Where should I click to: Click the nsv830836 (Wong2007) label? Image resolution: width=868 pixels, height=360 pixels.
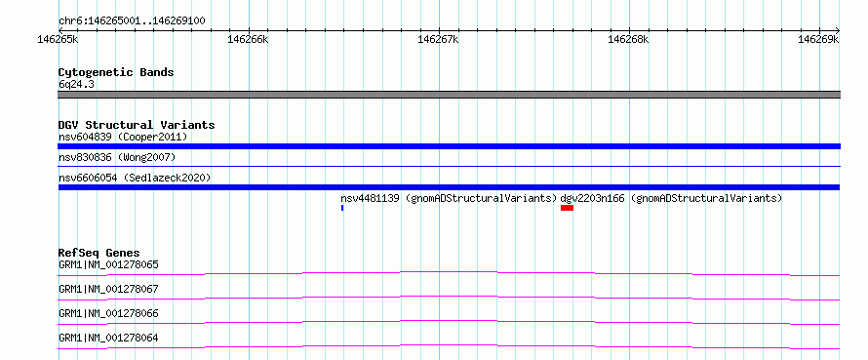pyautogui.click(x=117, y=158)
